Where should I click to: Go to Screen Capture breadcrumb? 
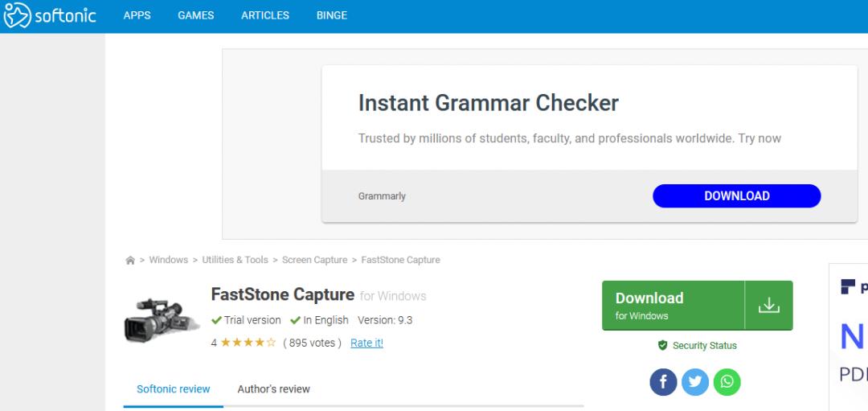pyautogui.click(x=314, y=260)
